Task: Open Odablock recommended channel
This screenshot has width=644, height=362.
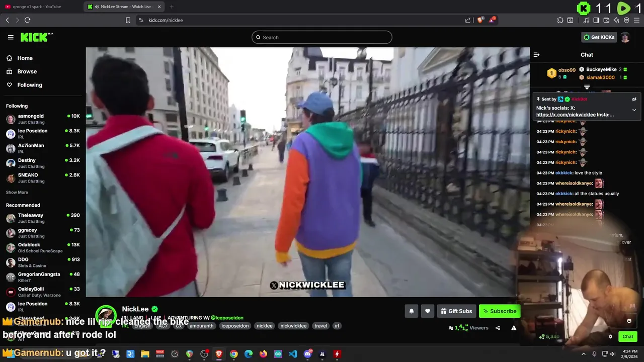Action: tap(43, 247)
